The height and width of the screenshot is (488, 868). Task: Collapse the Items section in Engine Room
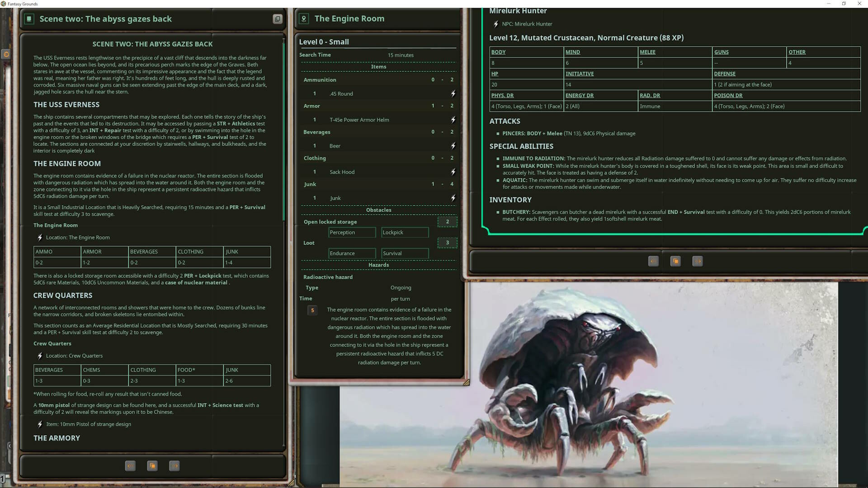[378, 66]
